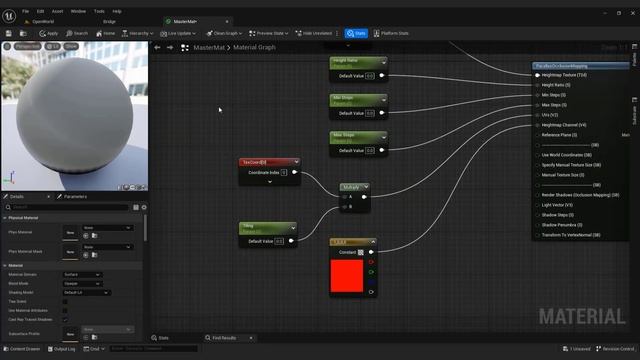Image resolution: width=640 pixels, height=360 pixels.
Task: Switch to the Bridge tab
Action: (109, 22)
